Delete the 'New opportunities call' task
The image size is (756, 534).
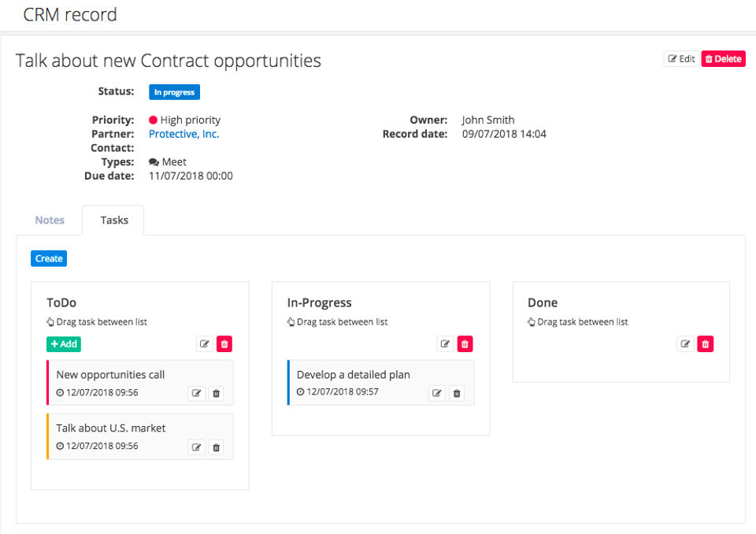pos(217,394)
